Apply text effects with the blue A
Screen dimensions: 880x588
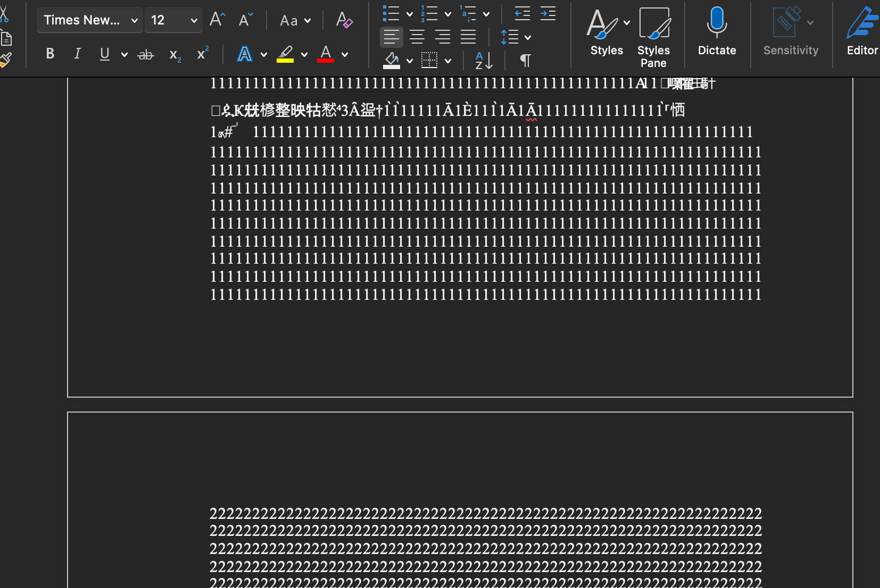tap(245, 54)
